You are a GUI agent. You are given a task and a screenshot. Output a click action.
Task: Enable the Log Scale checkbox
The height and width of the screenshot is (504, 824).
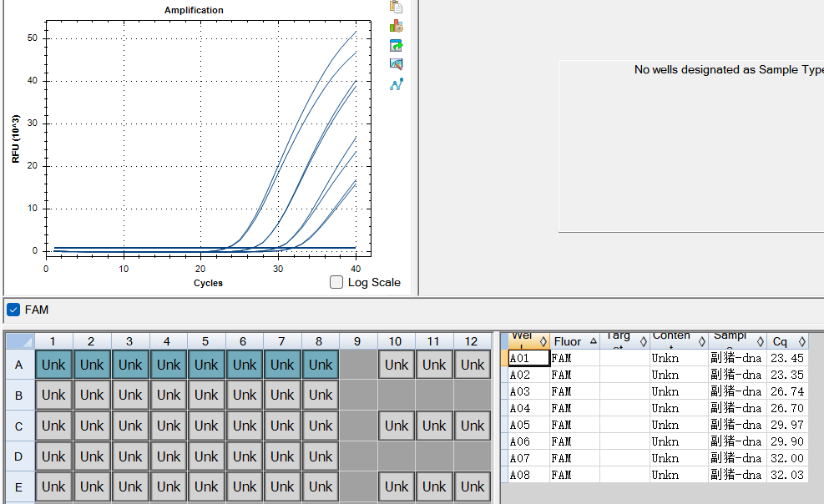click(336, 282)
